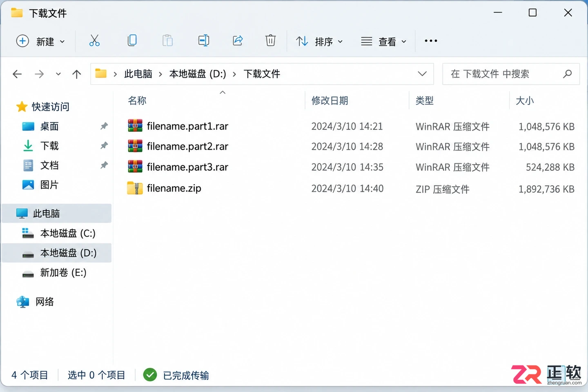Image resolution: width=588 pixels, height=392 pixels.
Task: Click the search magnifier icon
Action: click(x=567, y=74)
